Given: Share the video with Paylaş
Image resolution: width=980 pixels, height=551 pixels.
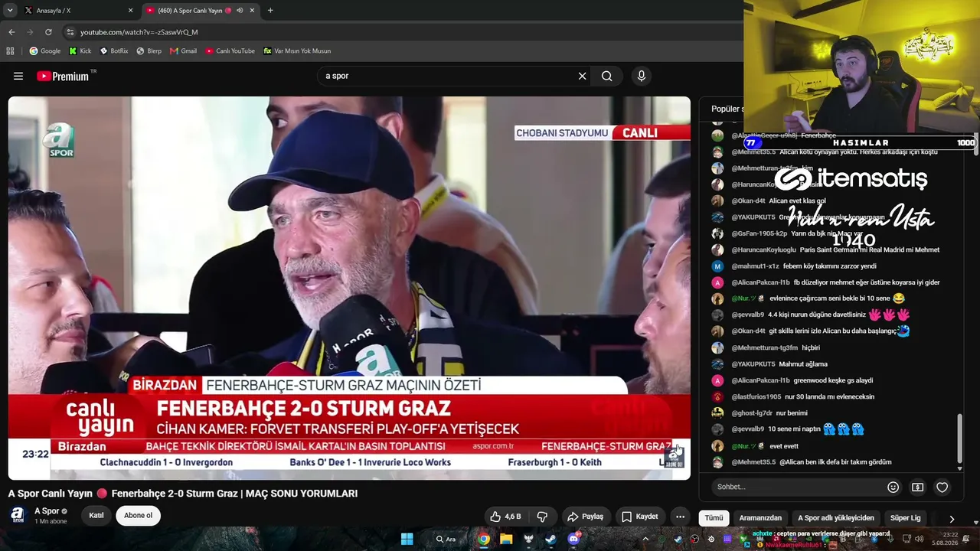Looking at the screenshot, I should pyautogui.click(x=585, y=517).
